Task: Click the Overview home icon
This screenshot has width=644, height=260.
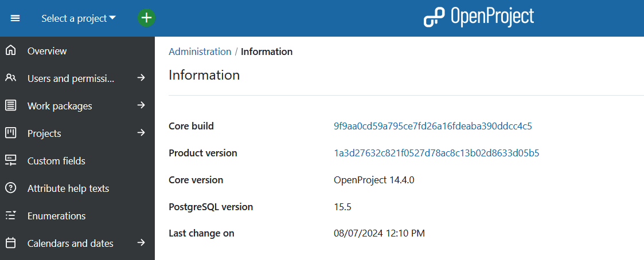Action: [x=10, y=51]
